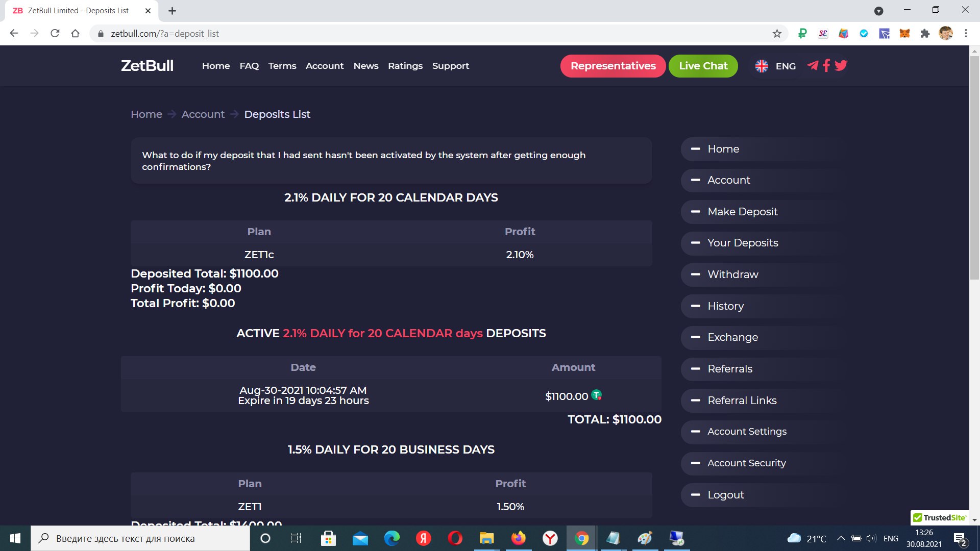Open the Twitter icon in the site header
The width and height of the screenshot is (980, 551).
pos(841,65)
